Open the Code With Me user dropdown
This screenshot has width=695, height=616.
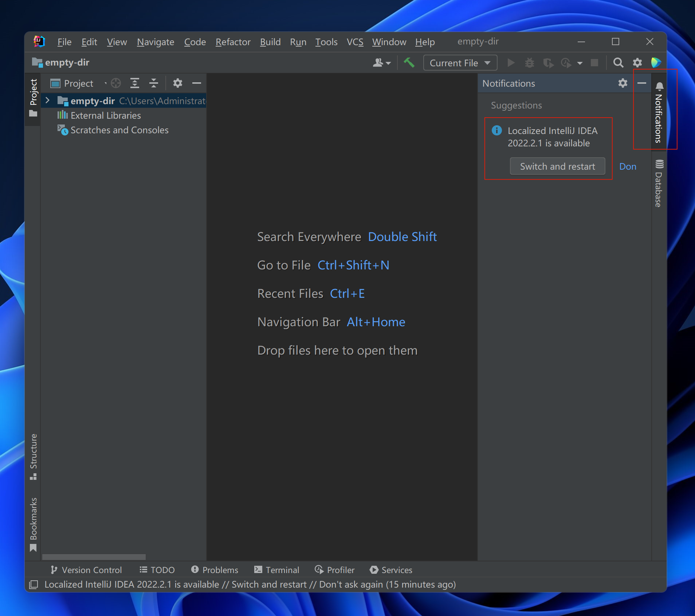pyautogui.click(x=382, y=63)
